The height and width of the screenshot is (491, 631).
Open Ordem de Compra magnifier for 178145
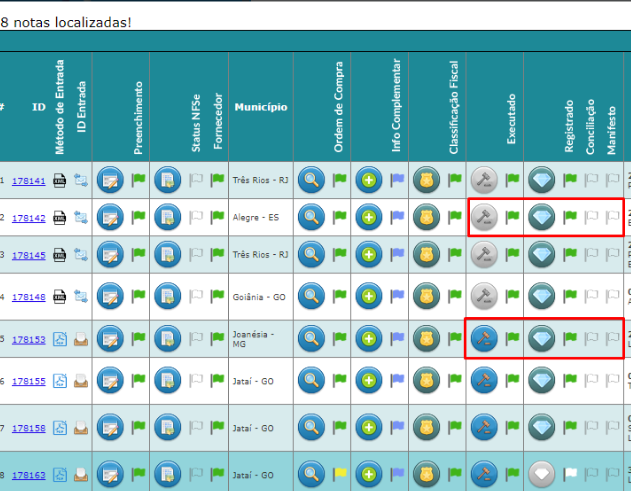(313, 256)
